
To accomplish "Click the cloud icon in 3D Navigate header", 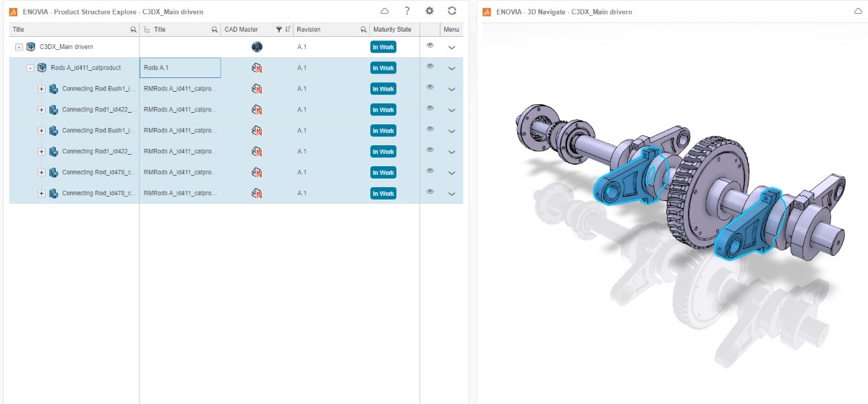I will pos(857,12).
